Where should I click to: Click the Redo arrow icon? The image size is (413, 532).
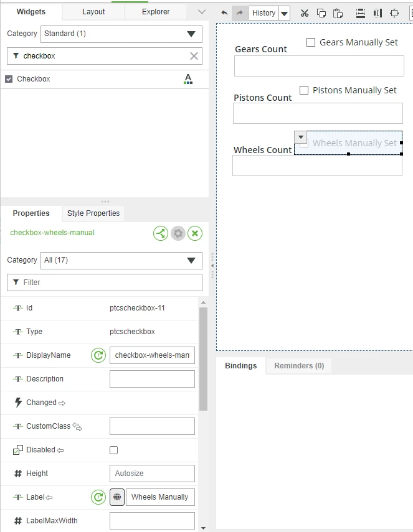pos(240,13)
